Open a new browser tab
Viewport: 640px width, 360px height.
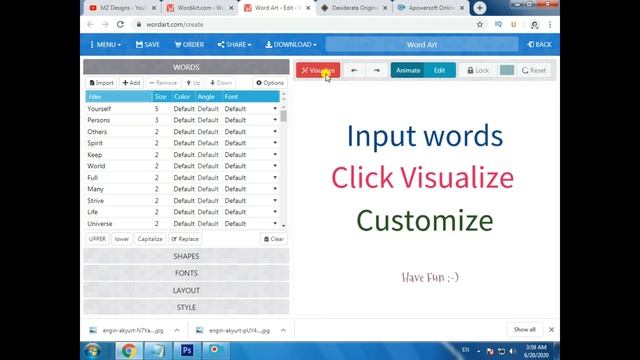coord(480,8)
